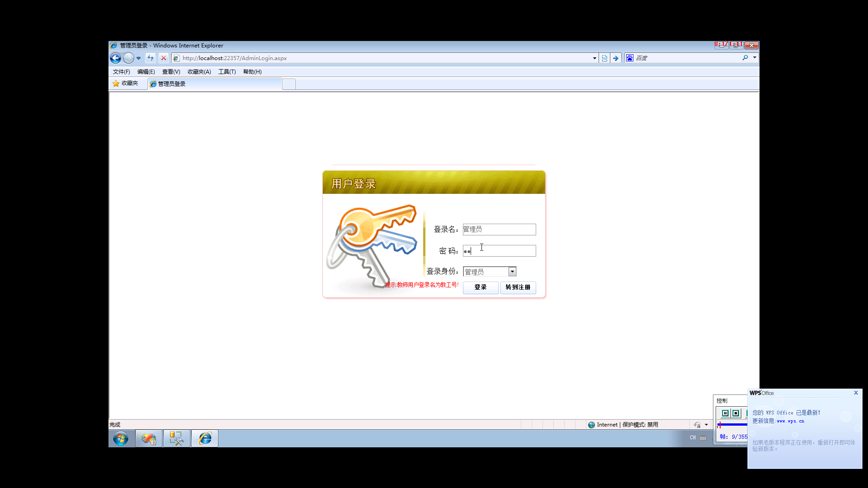Image resolution: width=868 pixels, height=488 pixels.
Task: Open the 工具(T) menu
Action: (227, 72)
